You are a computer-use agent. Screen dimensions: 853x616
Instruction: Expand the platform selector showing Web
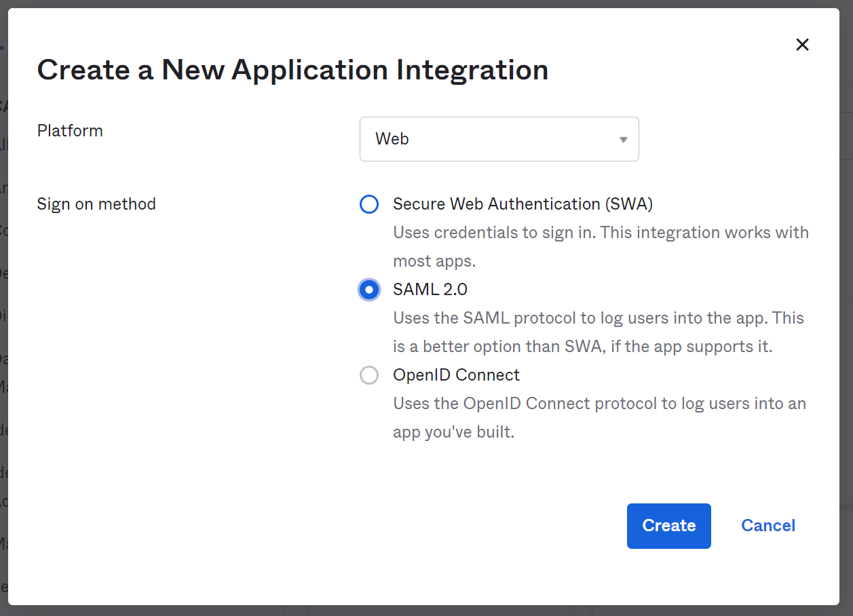499,139
